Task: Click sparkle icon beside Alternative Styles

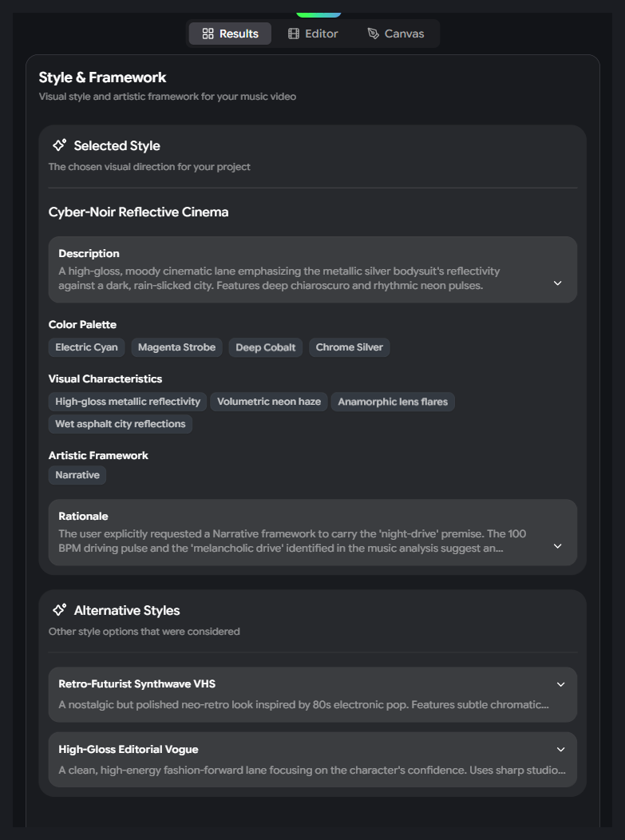Action: click(59, 610)
